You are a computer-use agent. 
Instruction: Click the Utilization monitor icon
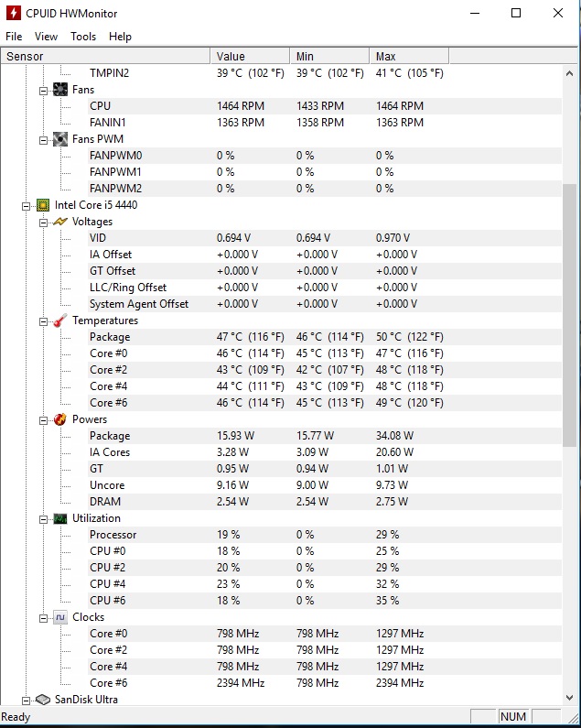tap(60, 518)
